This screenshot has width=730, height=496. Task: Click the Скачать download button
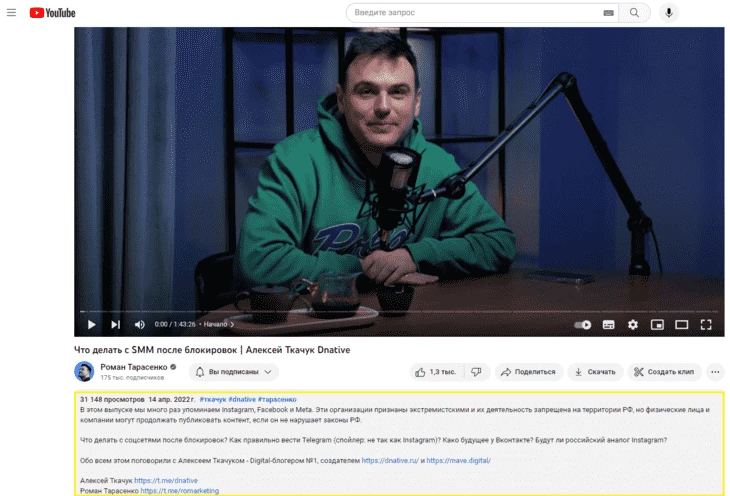point(595,372)
